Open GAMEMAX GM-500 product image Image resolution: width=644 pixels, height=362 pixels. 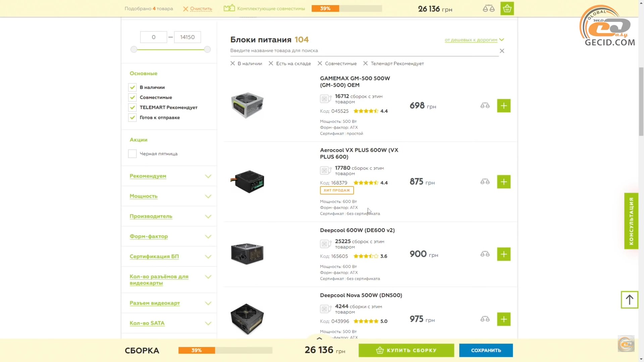(248, 106)
